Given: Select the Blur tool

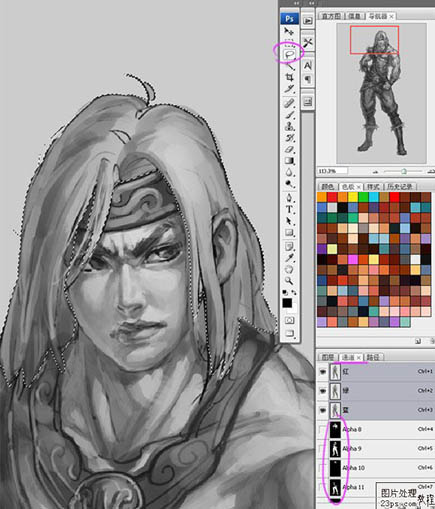Looking at the screenshot, I should point(290,172).
